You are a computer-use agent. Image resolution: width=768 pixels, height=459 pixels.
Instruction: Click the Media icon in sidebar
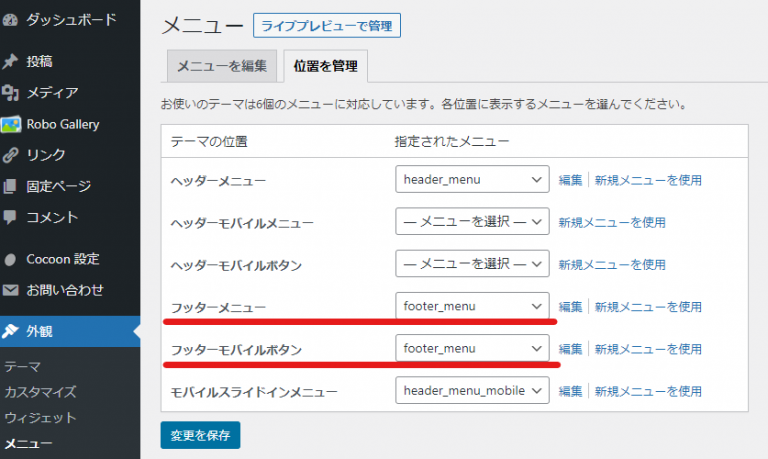10,93
